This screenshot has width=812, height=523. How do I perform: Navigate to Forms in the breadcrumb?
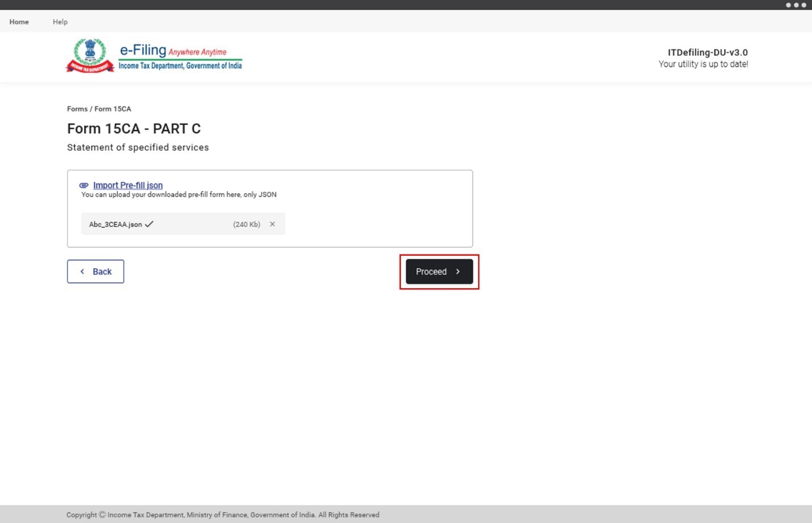(77, 109)
